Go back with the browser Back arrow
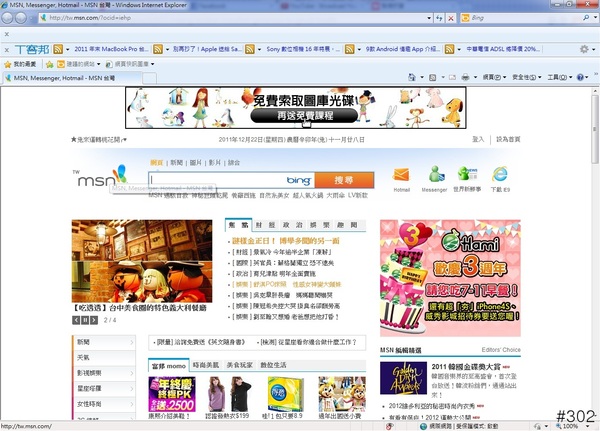Viewport: 600px width, 431px height. [x=7, y=18]
